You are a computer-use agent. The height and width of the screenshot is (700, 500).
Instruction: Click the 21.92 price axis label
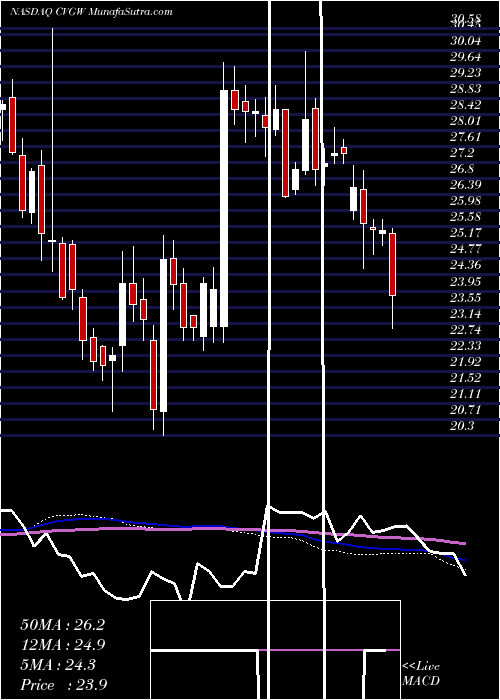pyautogui.click(x=466, y=361)
